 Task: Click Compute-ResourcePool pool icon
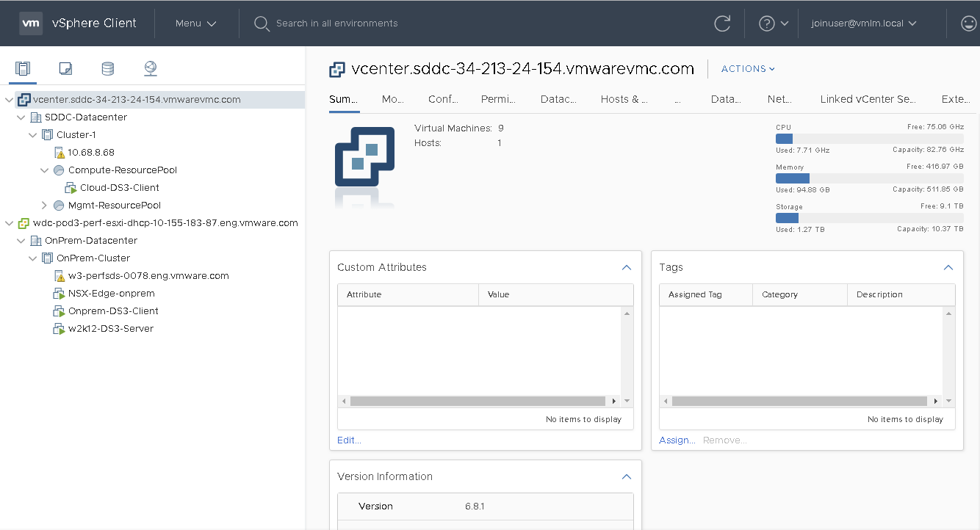click(x=59, y=170)
